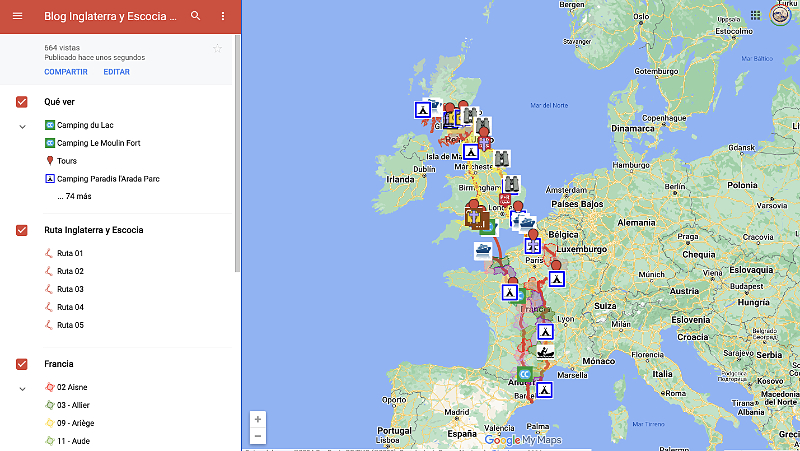Image resolution: width=800 pixels, height=451 pixels.
Task: Click the campsite marker in western Scotland
Action: pos(422,109)
